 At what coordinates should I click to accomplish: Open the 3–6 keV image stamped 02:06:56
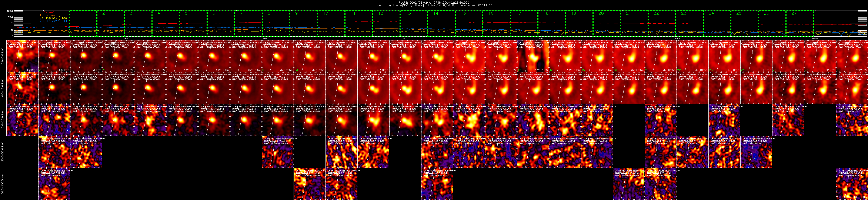click(278, 56)
